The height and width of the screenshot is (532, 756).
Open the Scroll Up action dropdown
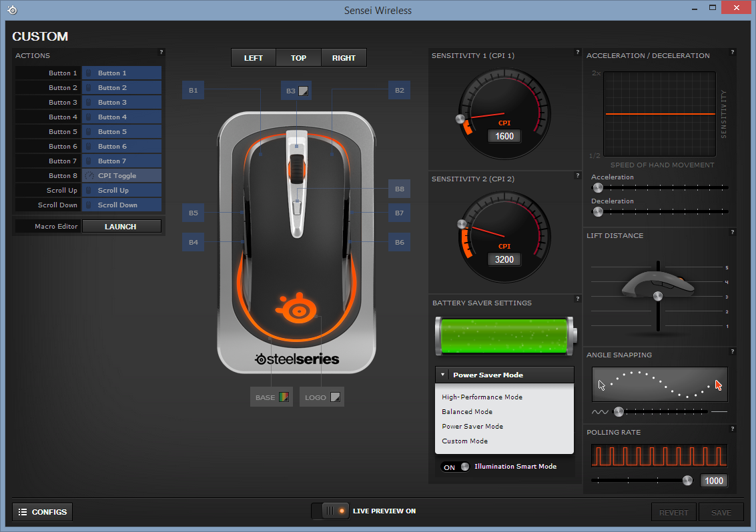[121, 191]
